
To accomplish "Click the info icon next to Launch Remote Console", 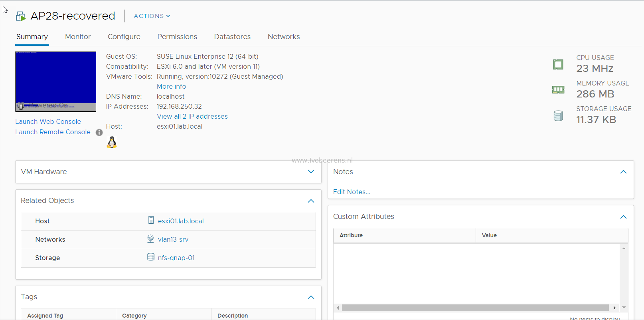I will pyautogui.click(x=99, y=132).
